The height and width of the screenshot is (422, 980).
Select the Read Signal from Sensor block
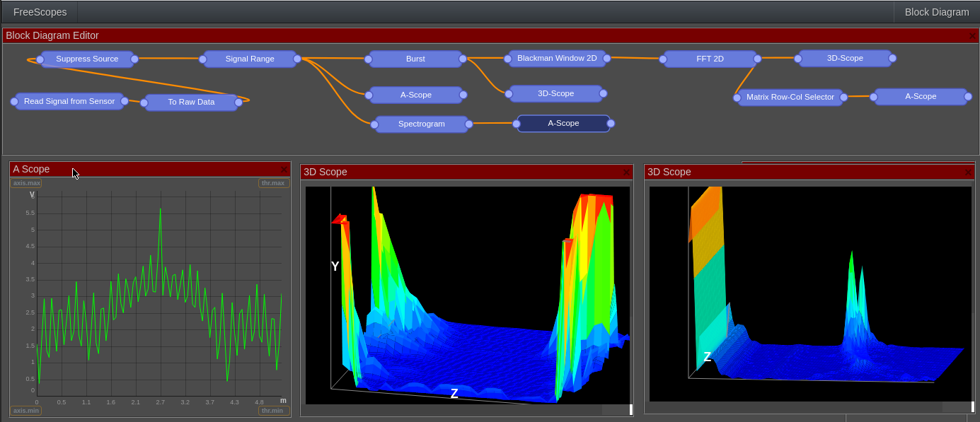point(69,102)
